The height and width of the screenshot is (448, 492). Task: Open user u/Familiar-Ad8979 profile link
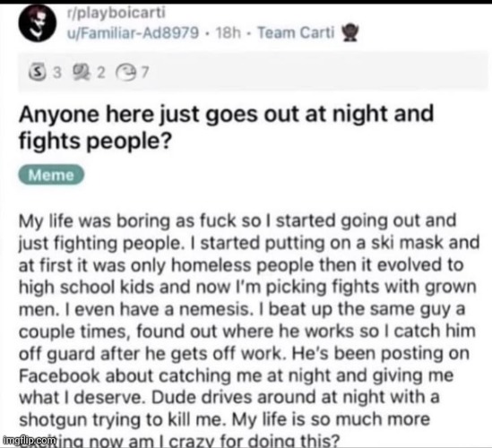[133, 32]
